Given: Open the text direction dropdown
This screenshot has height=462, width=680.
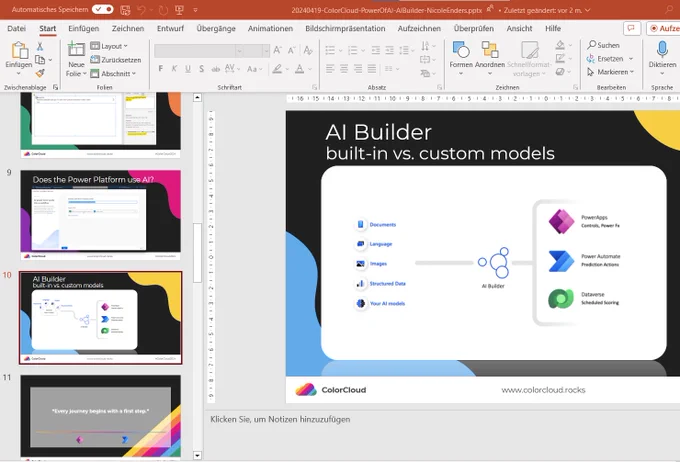Looking at the screenshot, I should tap(428, 46).
